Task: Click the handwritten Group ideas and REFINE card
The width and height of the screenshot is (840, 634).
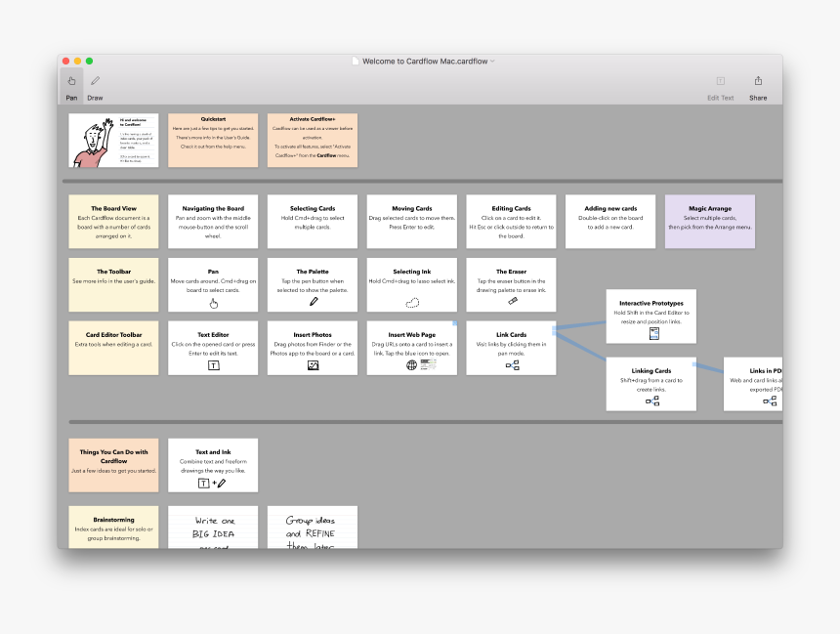Action: 313,528
